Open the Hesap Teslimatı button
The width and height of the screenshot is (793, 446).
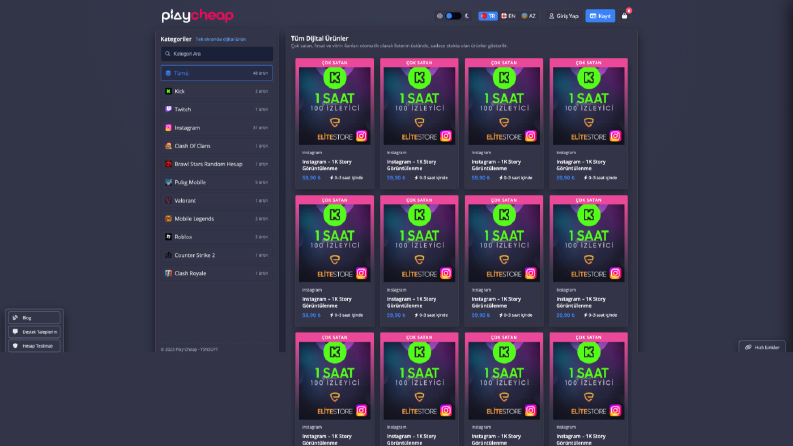[34, 346]
